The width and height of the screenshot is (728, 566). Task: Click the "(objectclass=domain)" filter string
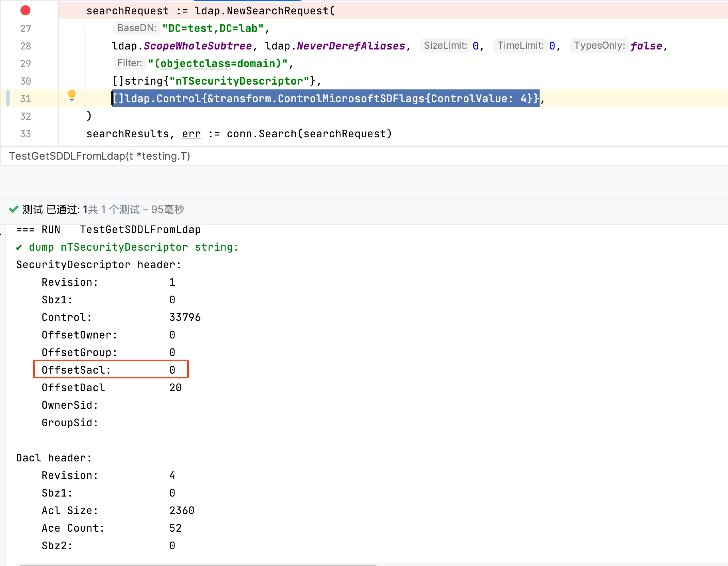click(218, 63)
